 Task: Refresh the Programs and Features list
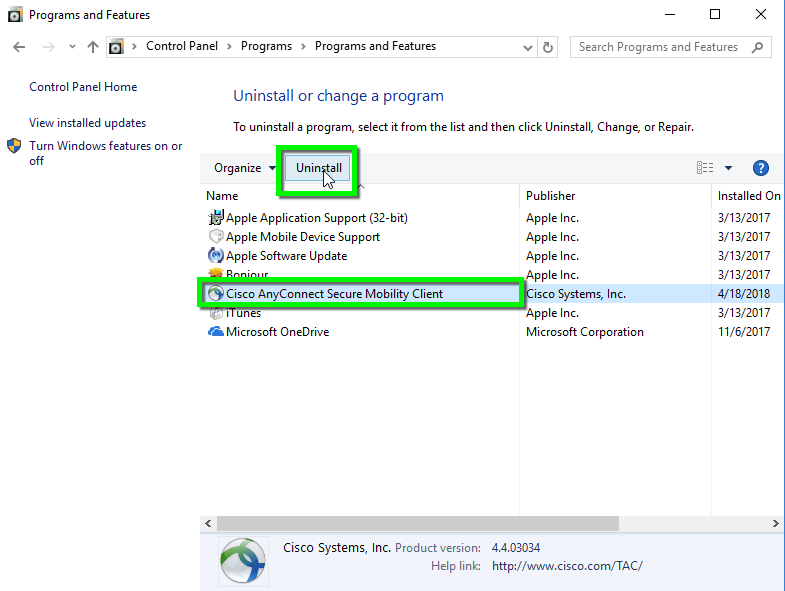tap(548, 47)
